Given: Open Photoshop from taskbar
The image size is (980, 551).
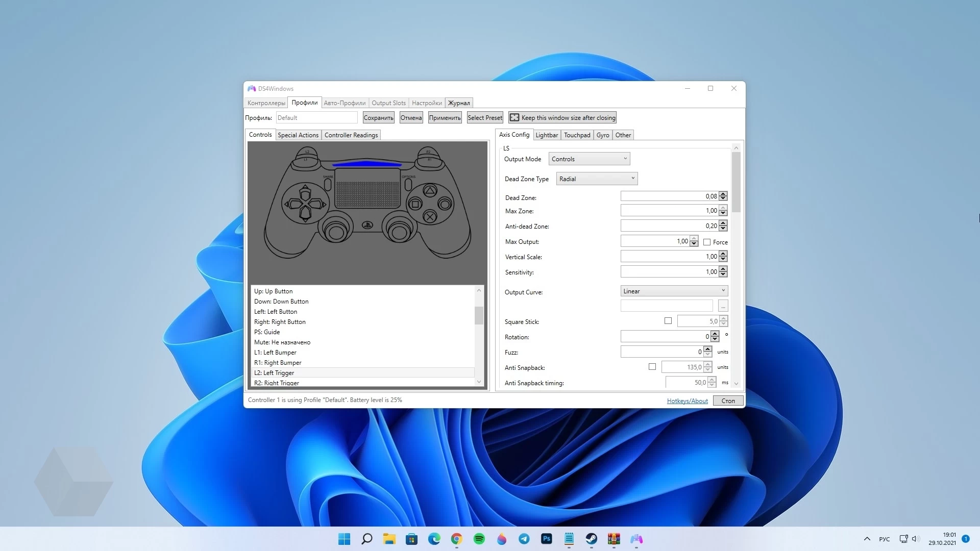Looking at the screenshot, I should 547,539.
